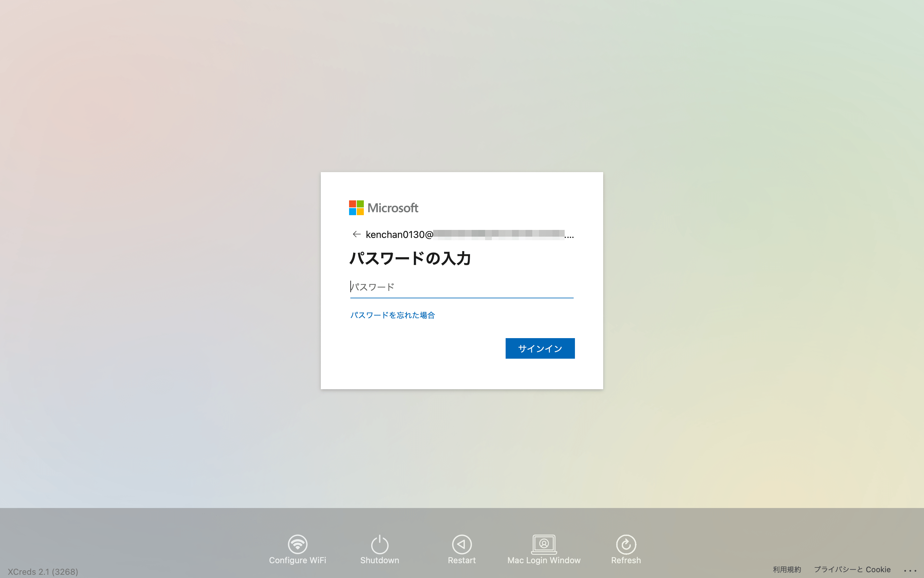
Task: Open the three-dot more options menu
Action: pyautogui.click(x=910, y=570)
